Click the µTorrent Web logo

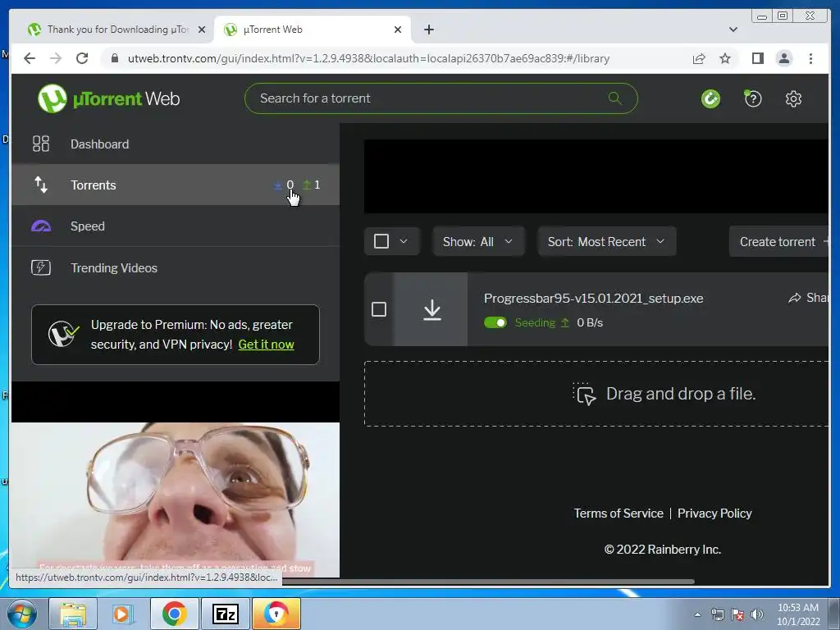pos(109,98)
